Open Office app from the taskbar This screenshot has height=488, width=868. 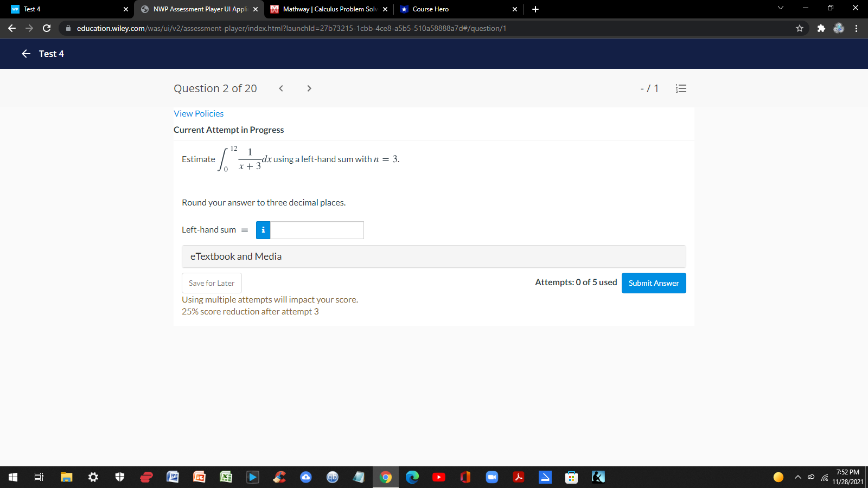click(x=465, y=477)
